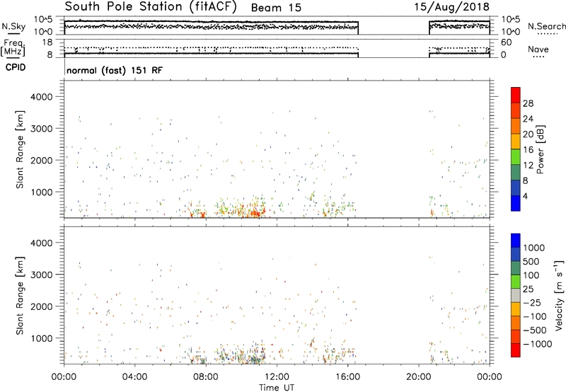Click the 2000 tick of the velocity panel

coord(41,306)
